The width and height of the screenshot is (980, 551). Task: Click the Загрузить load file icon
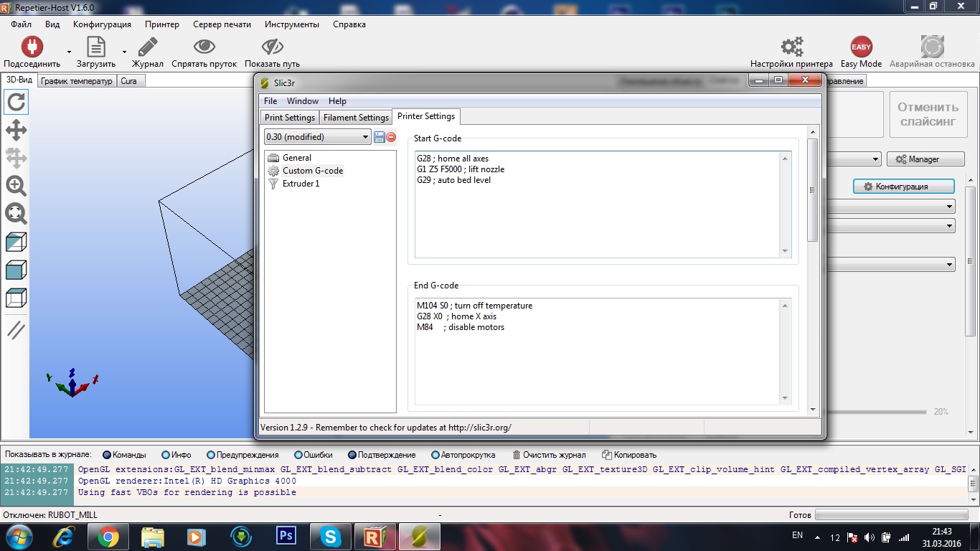[x=96, y=47]
